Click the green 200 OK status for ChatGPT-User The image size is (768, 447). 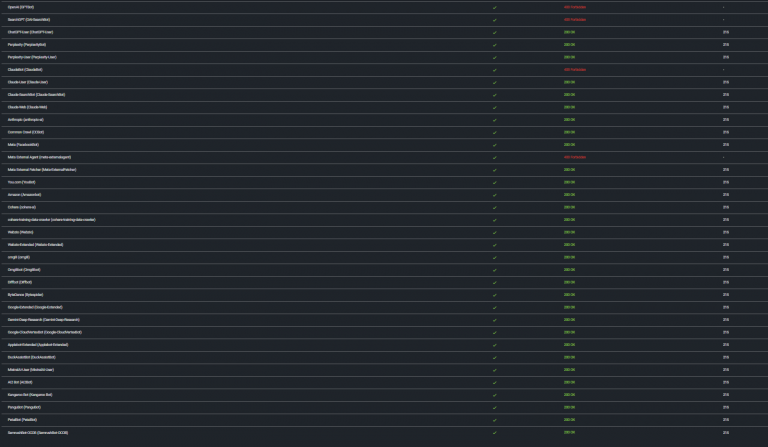coord(569,32)
